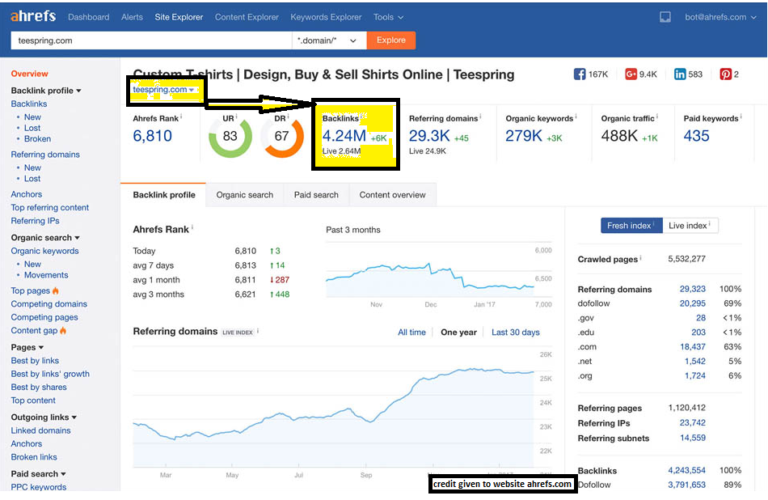Click the Referring domains value 29.3K
Screen dimensions: 768x500
429,136
